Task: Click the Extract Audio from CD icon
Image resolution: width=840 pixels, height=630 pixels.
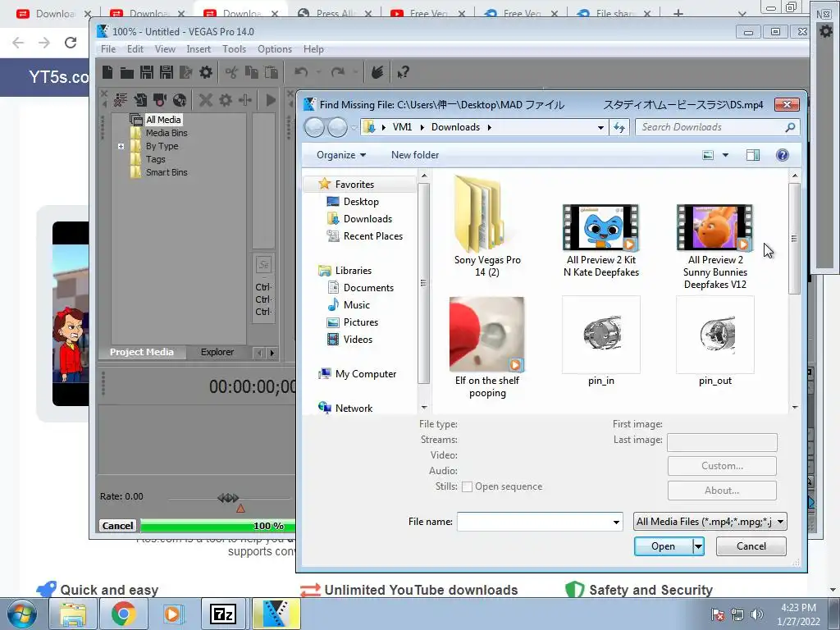Action: pos(180,99)
